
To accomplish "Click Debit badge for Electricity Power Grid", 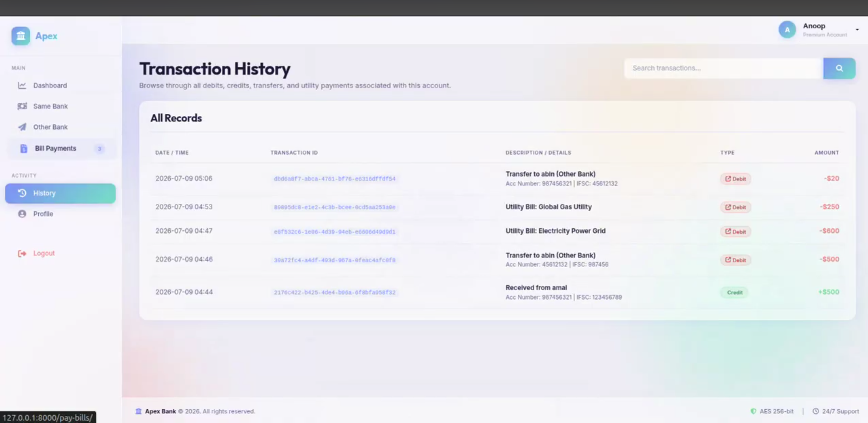I will point(735,232).
